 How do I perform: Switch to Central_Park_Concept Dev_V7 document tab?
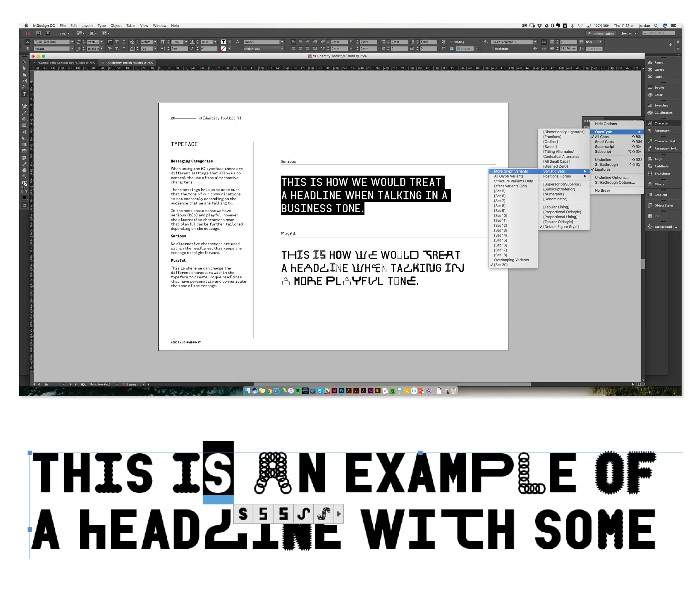tap(66, 63)
